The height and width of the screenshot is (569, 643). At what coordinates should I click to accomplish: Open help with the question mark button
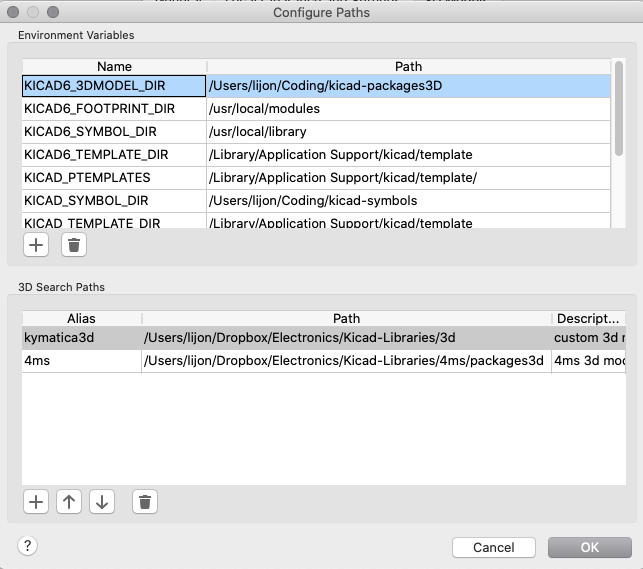27,545
